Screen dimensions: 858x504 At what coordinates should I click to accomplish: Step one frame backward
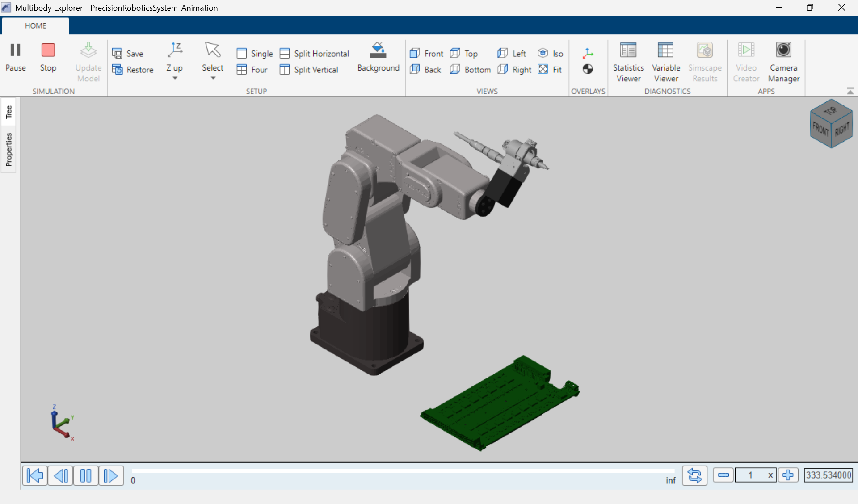(x=60, y=475)
